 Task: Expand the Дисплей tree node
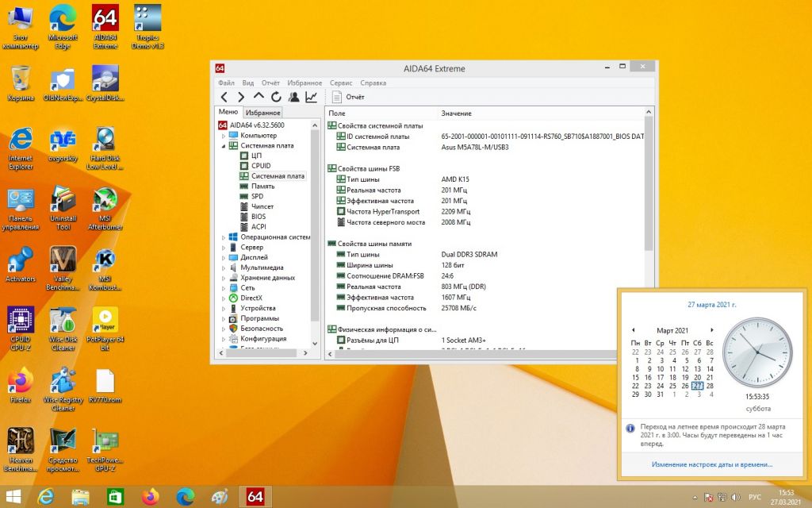(x=224, y=258)
